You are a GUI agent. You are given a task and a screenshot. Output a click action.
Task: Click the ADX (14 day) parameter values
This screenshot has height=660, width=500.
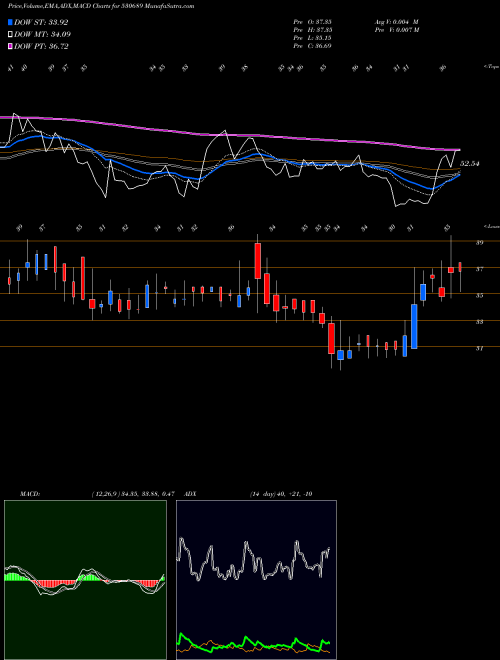281,494
